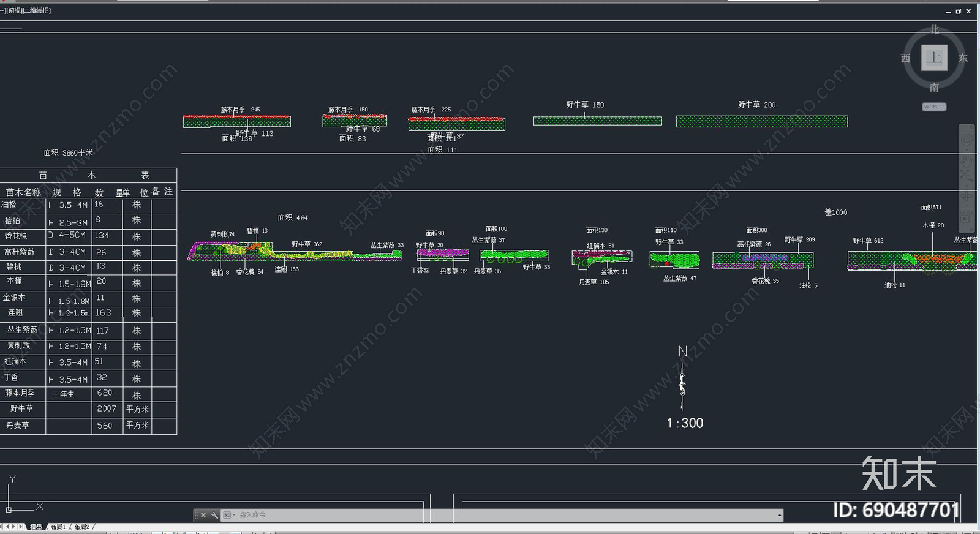980x534 pixels.
Task: Rotate view to west 西 on ViewCube
Action: (905, 58)
